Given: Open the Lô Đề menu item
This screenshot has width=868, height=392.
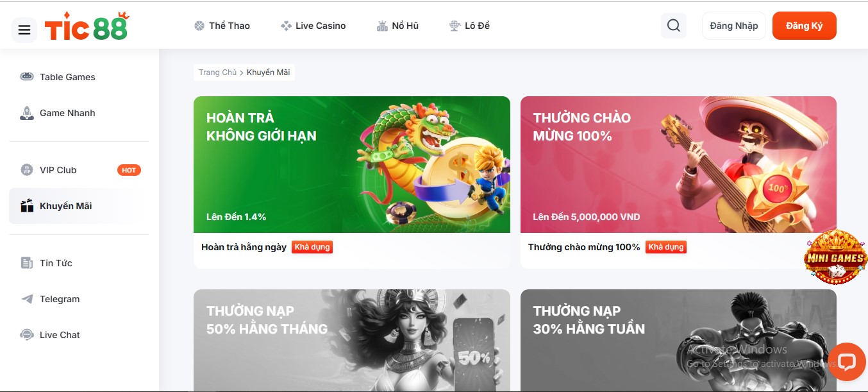Looking at the screenshot, I should tap(469, 26).
